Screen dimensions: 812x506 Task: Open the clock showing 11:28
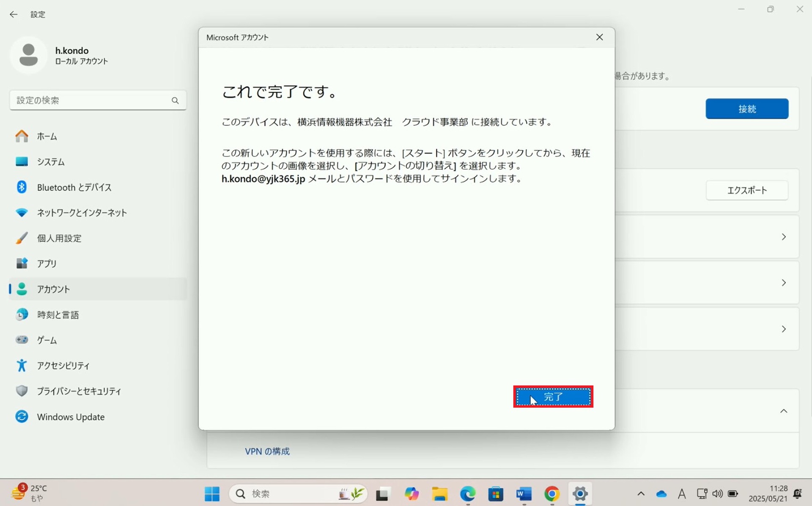click(x=768, y=493)
